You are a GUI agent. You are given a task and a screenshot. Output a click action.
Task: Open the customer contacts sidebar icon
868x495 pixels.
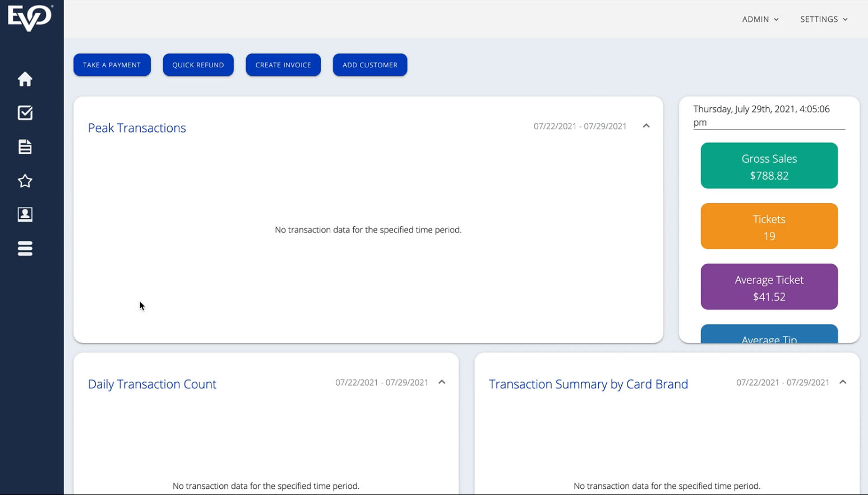(x=25, y=214)
